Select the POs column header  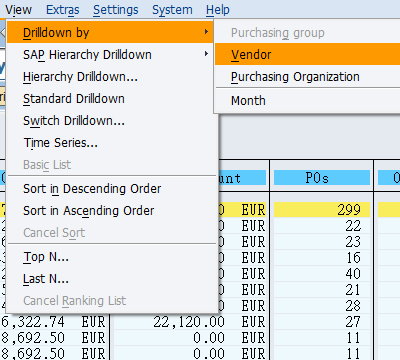tap(322, 178)
